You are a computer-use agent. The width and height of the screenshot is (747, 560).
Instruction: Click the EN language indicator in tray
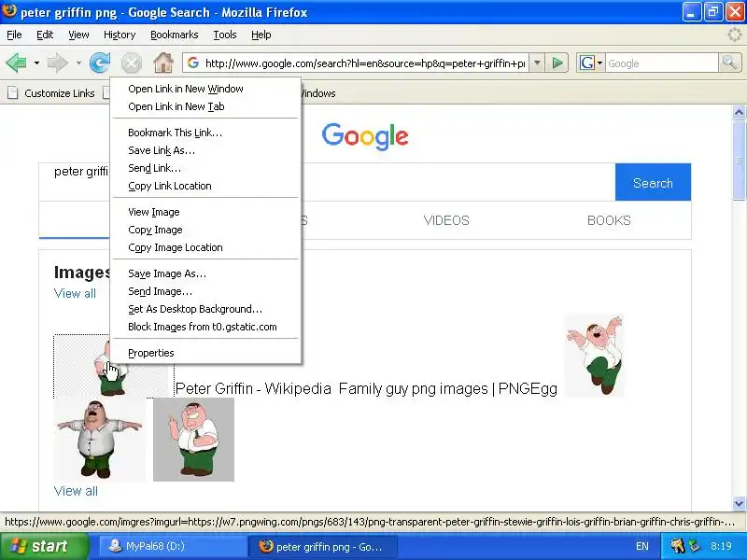(x=642, y=546)
